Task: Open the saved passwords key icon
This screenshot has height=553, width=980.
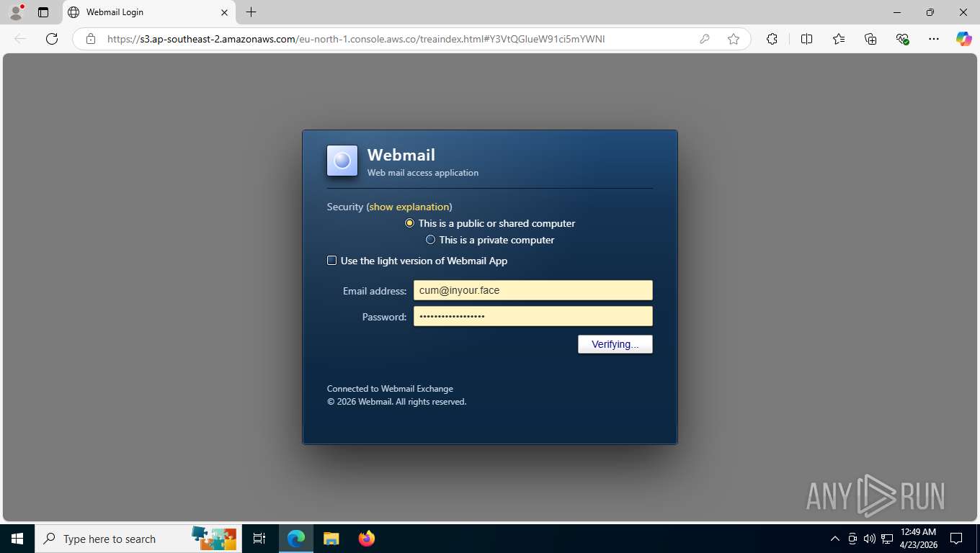Action: click(705, 39)
